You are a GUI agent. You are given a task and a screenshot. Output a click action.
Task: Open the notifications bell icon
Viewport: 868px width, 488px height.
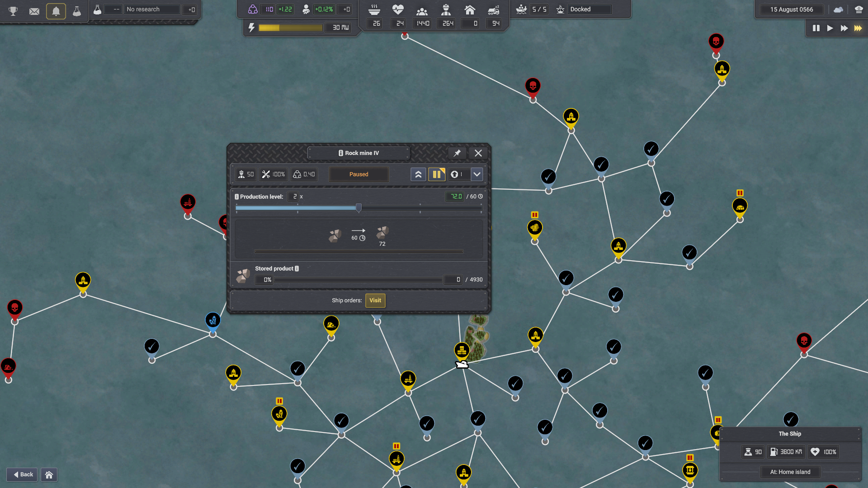(56, 11)
